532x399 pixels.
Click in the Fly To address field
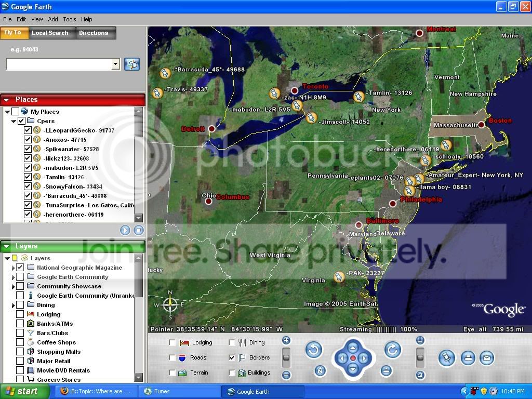click(59, 64)
